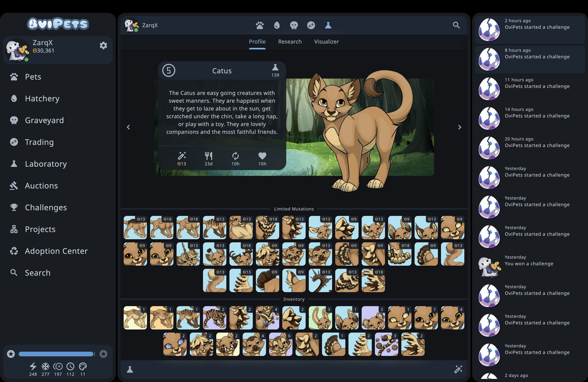
Task: Click the left star icon by progress bar
Action: coord(11,354)
